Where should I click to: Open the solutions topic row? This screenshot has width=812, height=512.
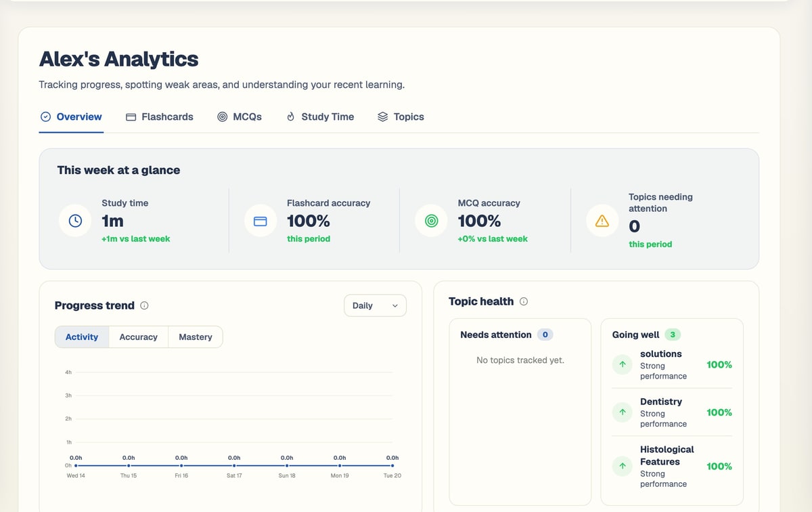click(x=672, y=364)
